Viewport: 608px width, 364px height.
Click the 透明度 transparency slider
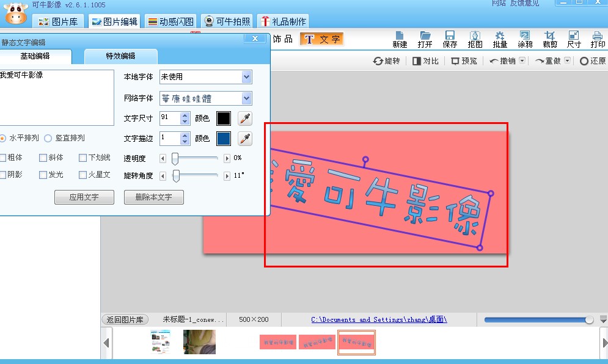coord(195,158)
